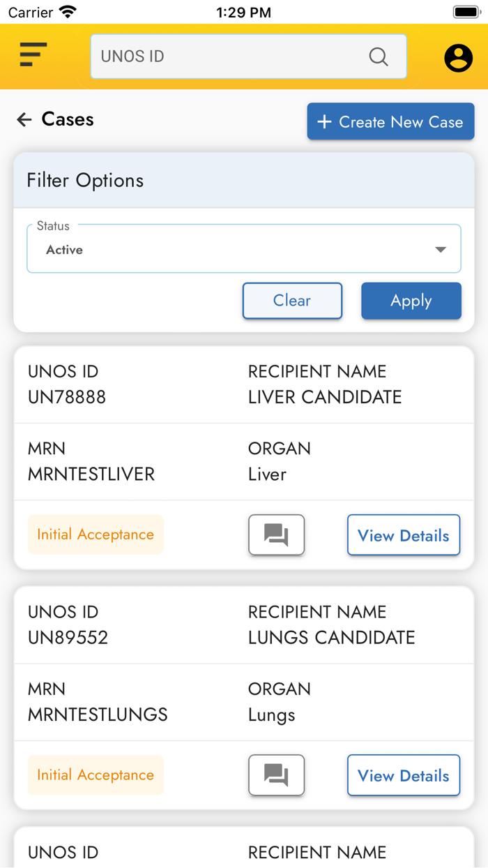The image size is (488, 868).
Task: Check the battery icon in status bar
Action: click(x=465, y=12)
